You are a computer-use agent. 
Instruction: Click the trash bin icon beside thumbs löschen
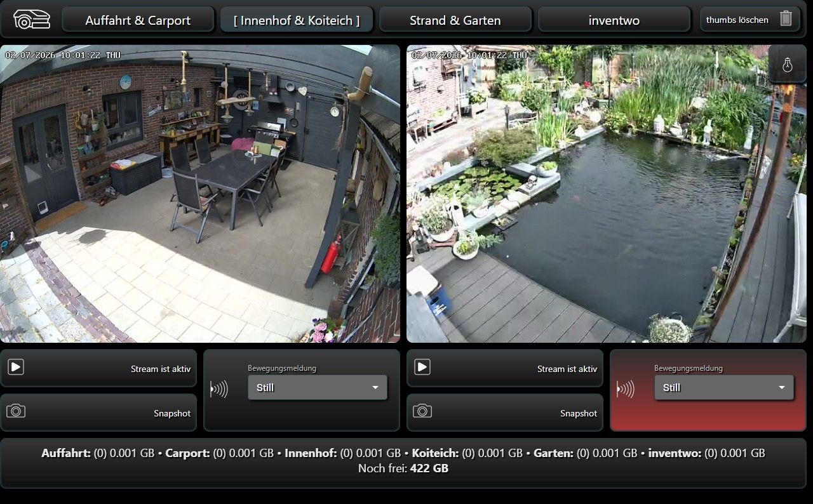click(786, 18)
